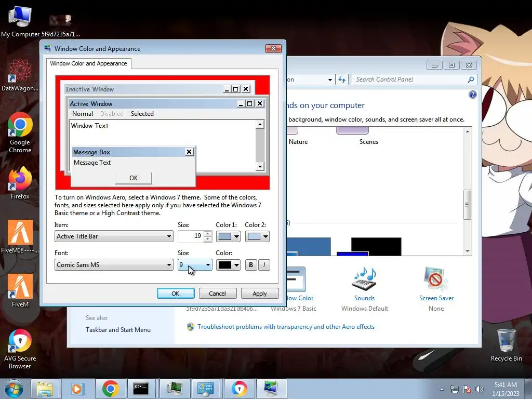
Task: Open the Task Manager taskbar icon
Action: tap(174, 389)
